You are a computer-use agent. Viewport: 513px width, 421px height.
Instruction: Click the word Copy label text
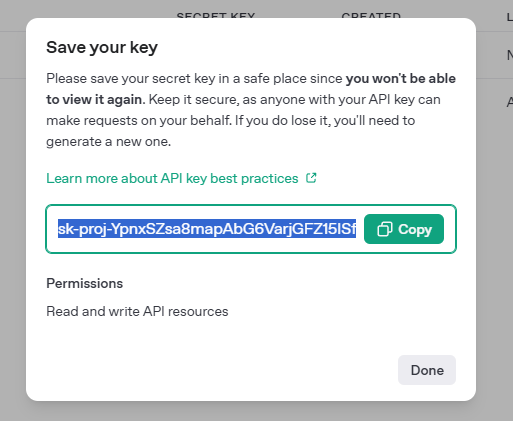tap(415, 229)
